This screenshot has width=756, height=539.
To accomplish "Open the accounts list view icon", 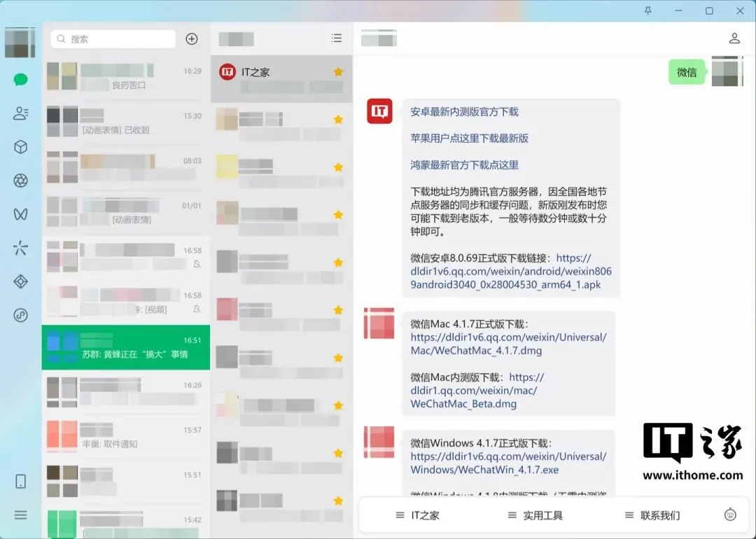I will click(x=336, y=38).
